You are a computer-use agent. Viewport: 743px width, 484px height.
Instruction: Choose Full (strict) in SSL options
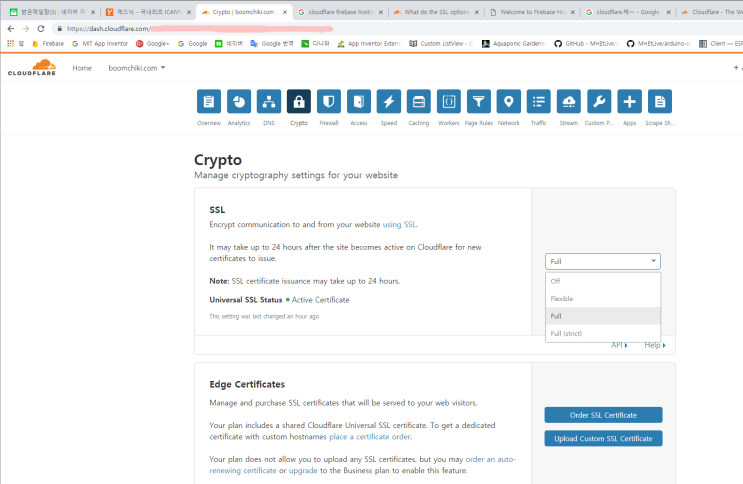coord(603,333)
